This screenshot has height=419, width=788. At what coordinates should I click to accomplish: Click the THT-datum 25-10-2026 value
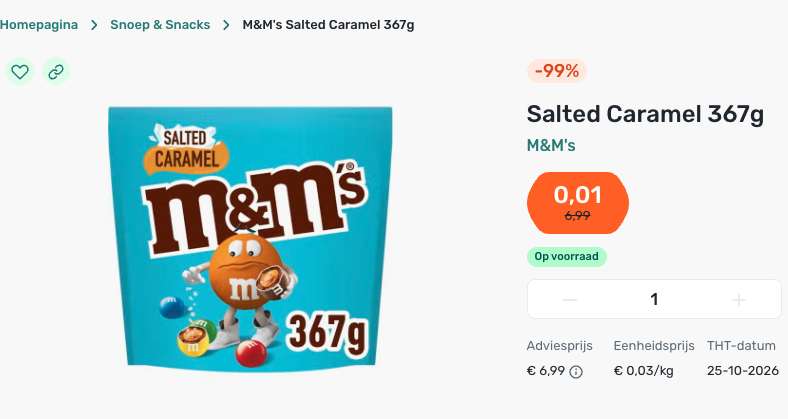point(743,371)
